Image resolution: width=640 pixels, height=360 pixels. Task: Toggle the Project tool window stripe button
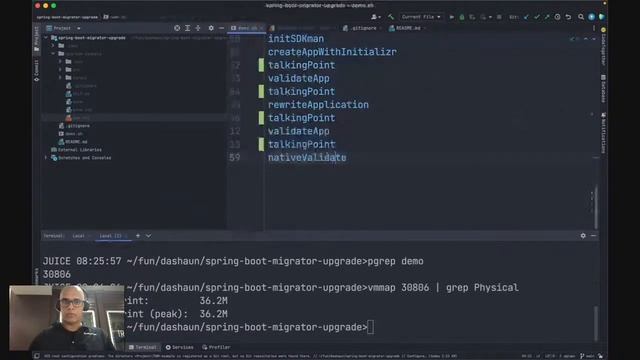[x=36, y=40]
